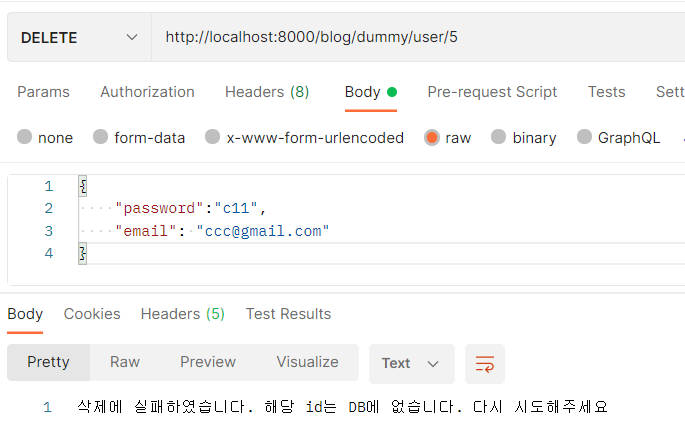Open the Pre-request Script tab

[x=492, y=92]
